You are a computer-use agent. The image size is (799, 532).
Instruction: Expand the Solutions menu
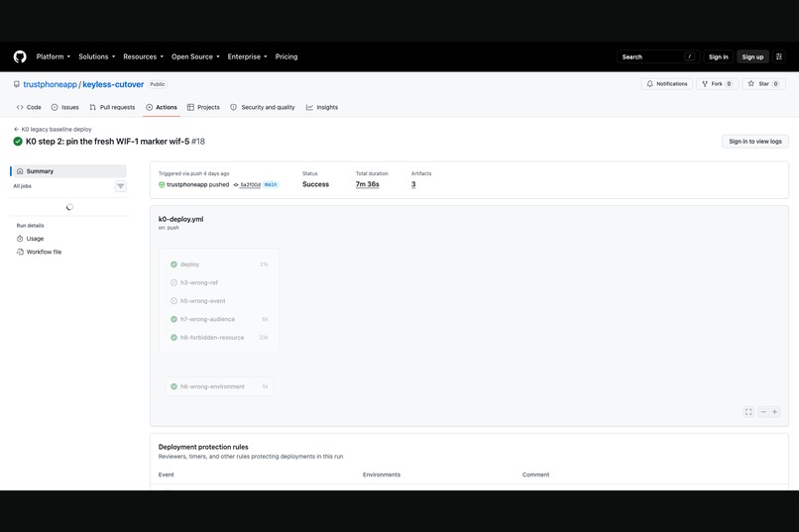tap(97, 56)
